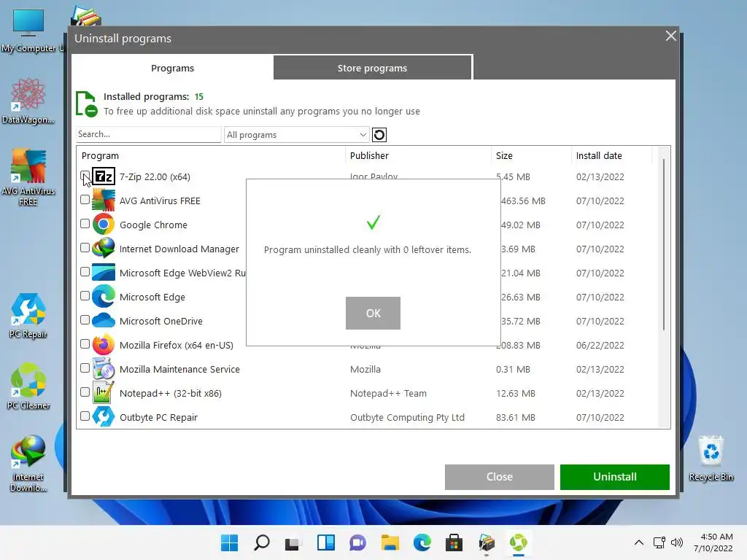The width and height of the screenshot is (747, 560).
Task: Check the Microsoft OneDrive checkbox
Action: [85, 319]
